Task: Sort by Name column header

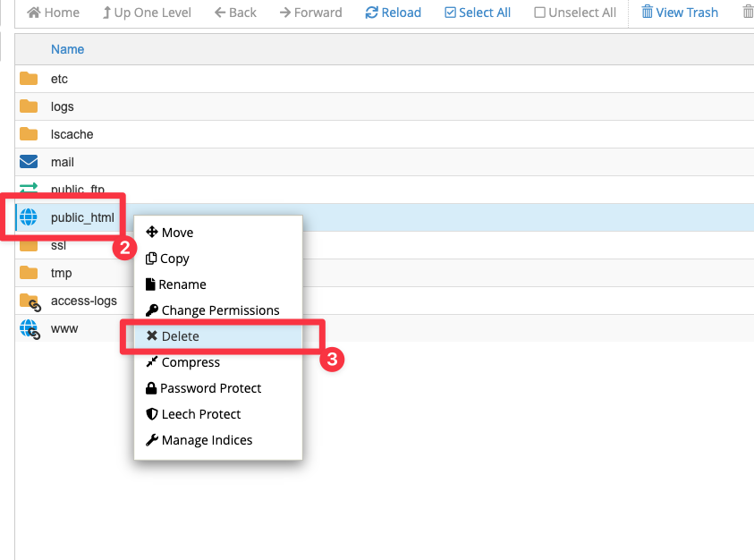Action: 67,49
